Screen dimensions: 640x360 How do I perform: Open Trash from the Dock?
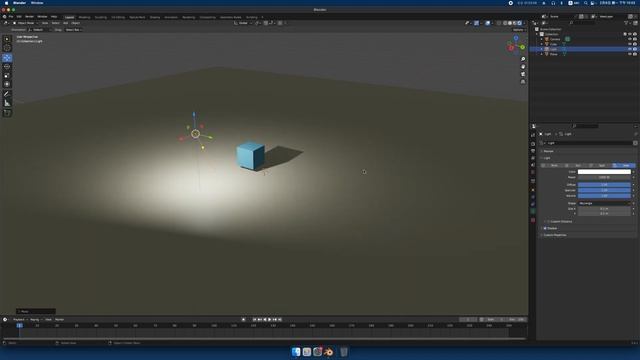pos(344,352)
